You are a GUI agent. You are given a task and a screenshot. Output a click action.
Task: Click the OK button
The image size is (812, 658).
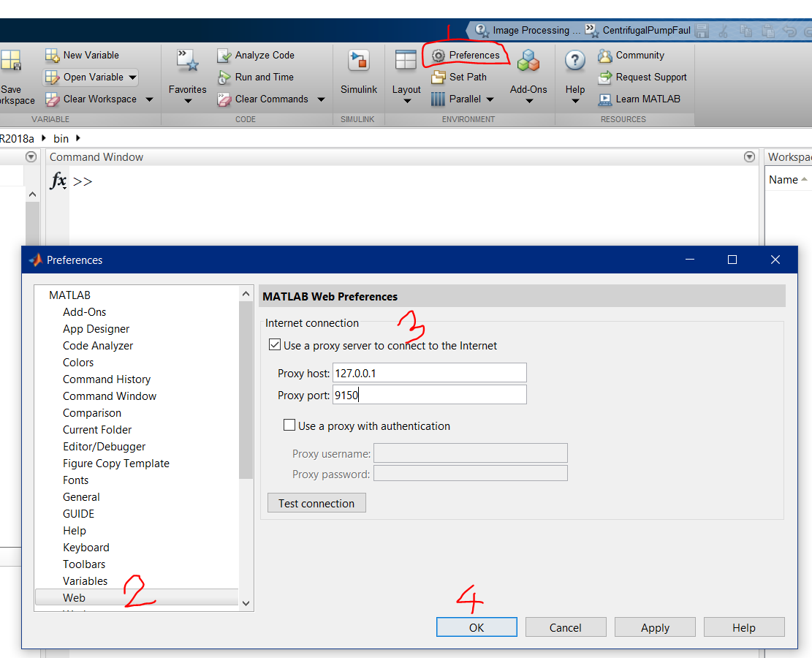(477, 627)
